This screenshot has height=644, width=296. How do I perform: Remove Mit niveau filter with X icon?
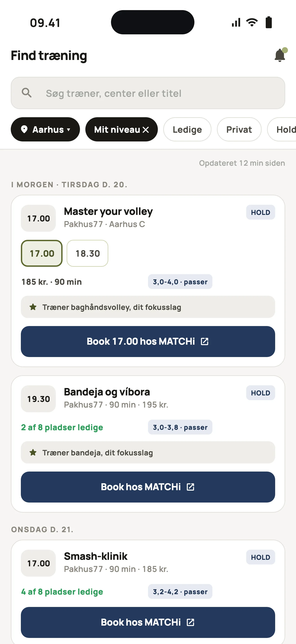(x=146, y=130)
